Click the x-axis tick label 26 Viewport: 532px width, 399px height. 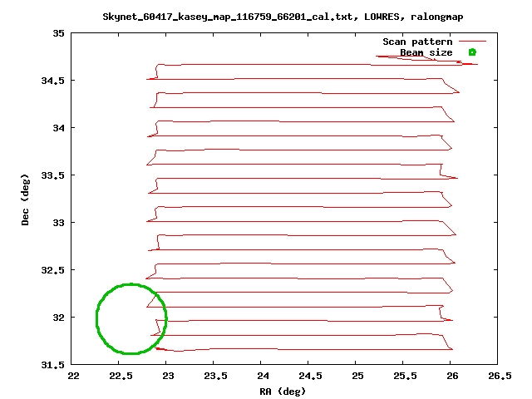coord(452,376)
